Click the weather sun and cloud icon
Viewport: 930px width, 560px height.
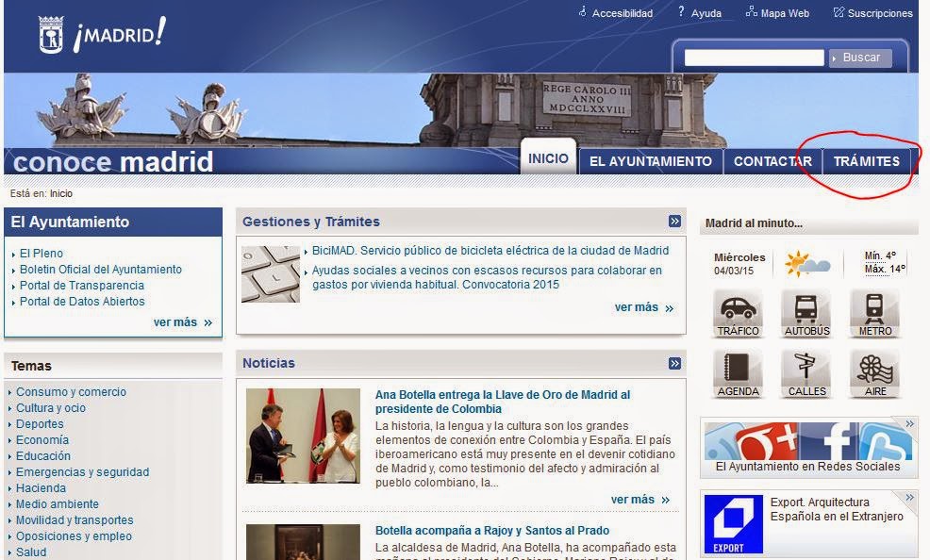click(806, 264)
